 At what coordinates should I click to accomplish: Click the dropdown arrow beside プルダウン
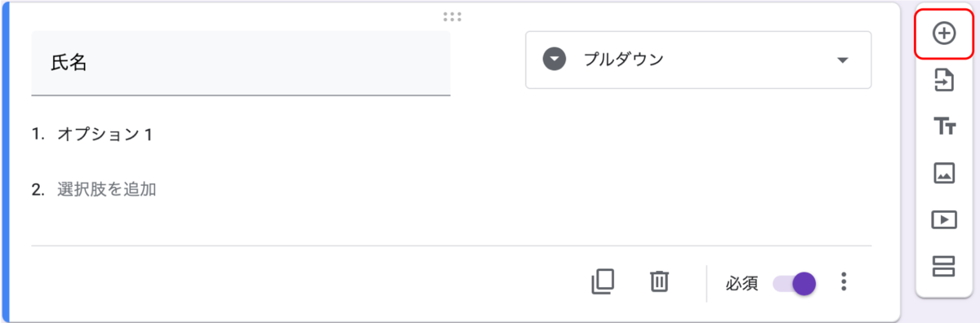pyautogui.click(x=843, y=60)
